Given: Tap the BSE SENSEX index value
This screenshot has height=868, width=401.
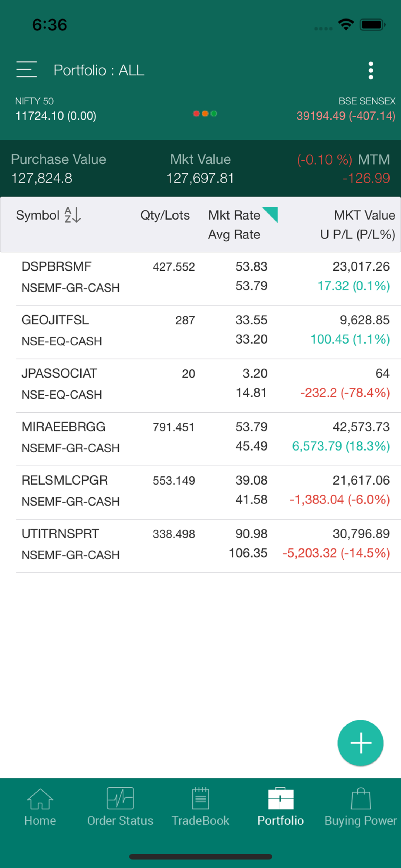Looking at the screenshot, I should (345, 115).
